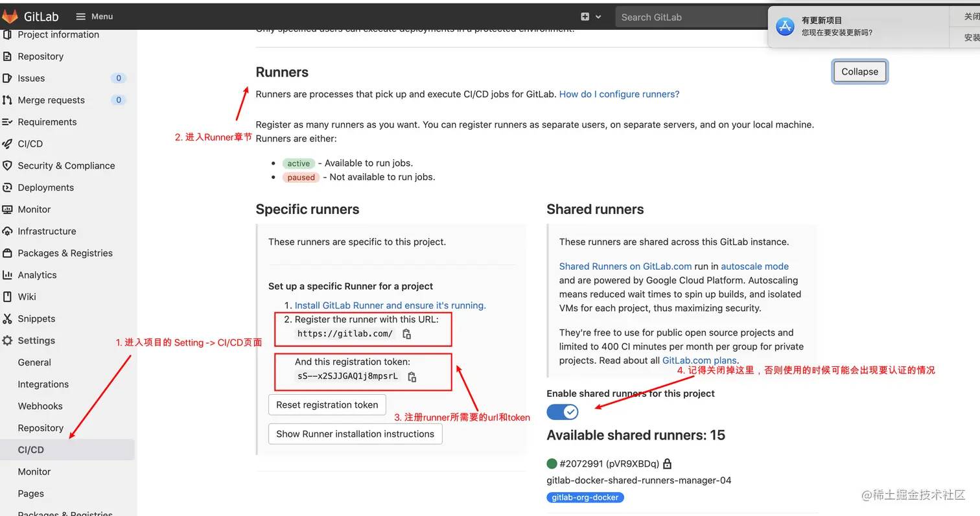Image resolution: width=980 pixels, height=516 pixels.
Task: Click the Requirements checklist icon
Action: point(7,122)
